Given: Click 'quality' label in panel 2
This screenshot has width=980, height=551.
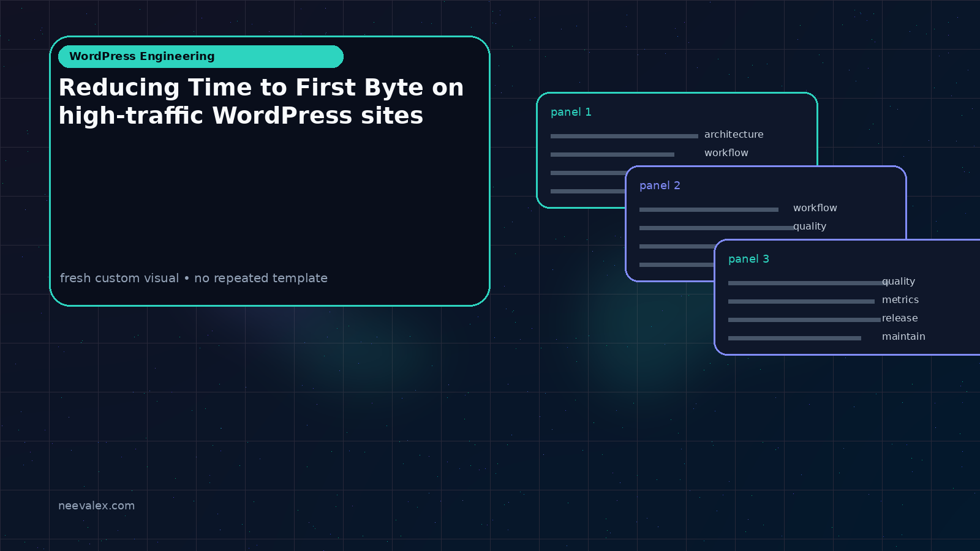Looking at the screenshot, I should (810, 227).
